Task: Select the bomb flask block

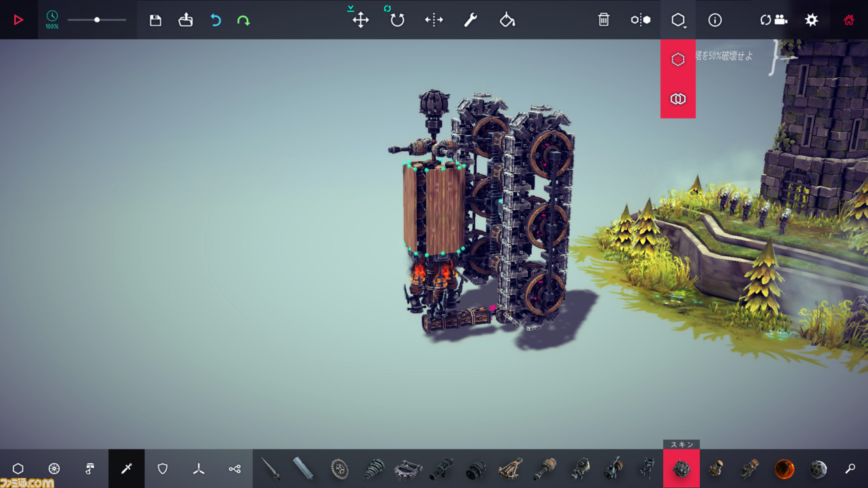Action: tap(715, 468)
